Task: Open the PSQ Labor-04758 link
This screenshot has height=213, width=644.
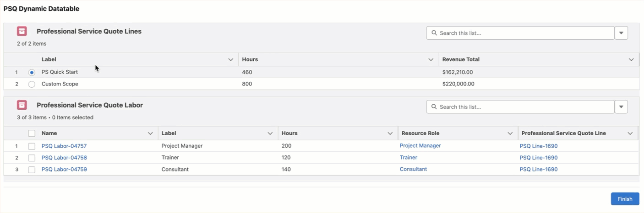Action: pos(64,158)
